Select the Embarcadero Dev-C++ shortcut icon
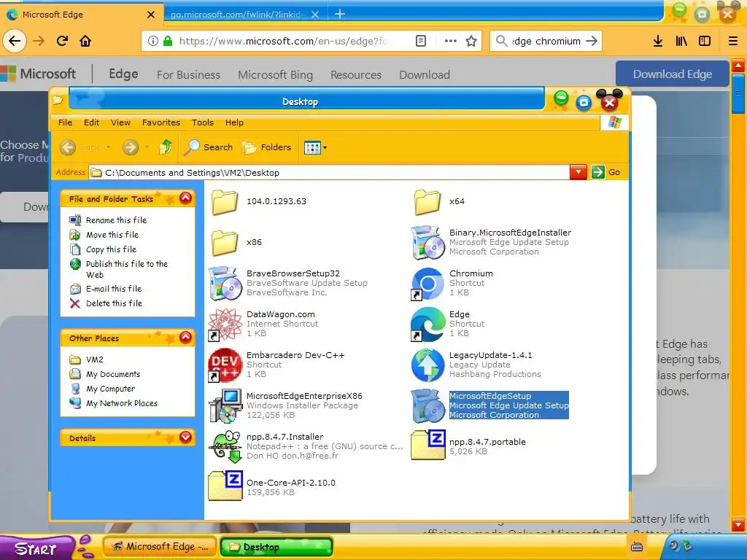 (225, 365)
